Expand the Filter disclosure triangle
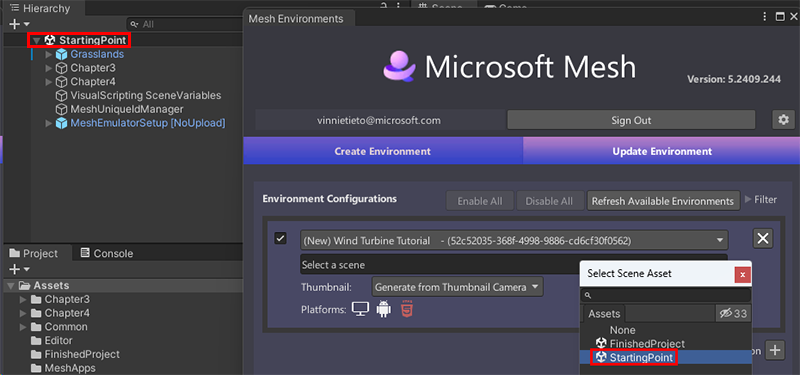Screen dimensions: 800x375 748,199
